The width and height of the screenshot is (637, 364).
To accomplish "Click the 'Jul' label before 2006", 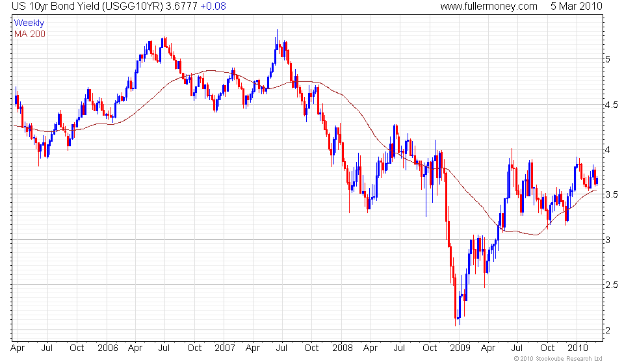I will pos(47,348).
